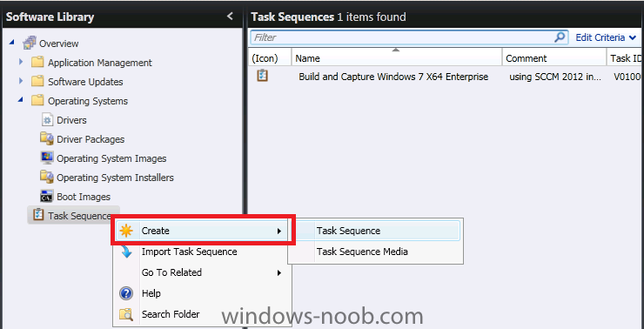
Task: Click into the Filter text field
Action: (402, 37)
